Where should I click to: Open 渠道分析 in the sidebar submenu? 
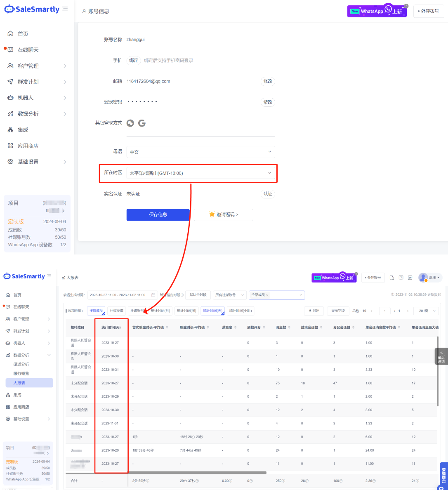21,364
